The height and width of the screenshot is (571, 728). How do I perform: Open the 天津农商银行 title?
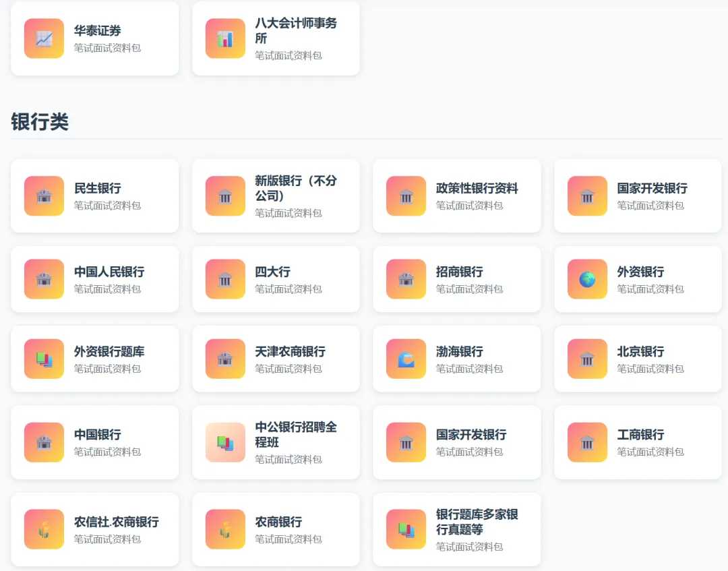point(290,351)
